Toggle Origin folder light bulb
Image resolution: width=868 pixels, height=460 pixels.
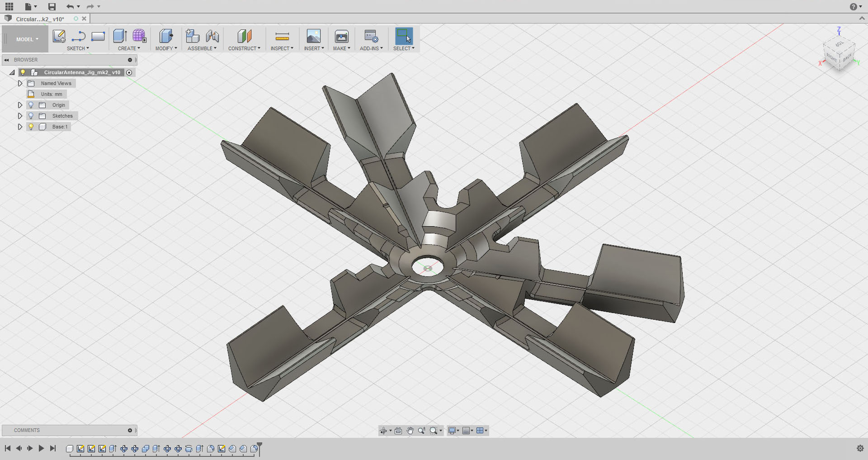tap(31, 105)
